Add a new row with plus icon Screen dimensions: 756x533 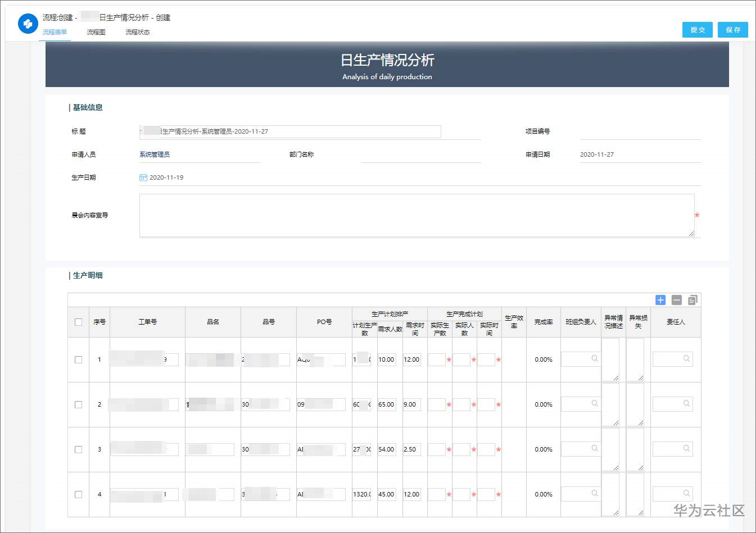tap(660, 300)
